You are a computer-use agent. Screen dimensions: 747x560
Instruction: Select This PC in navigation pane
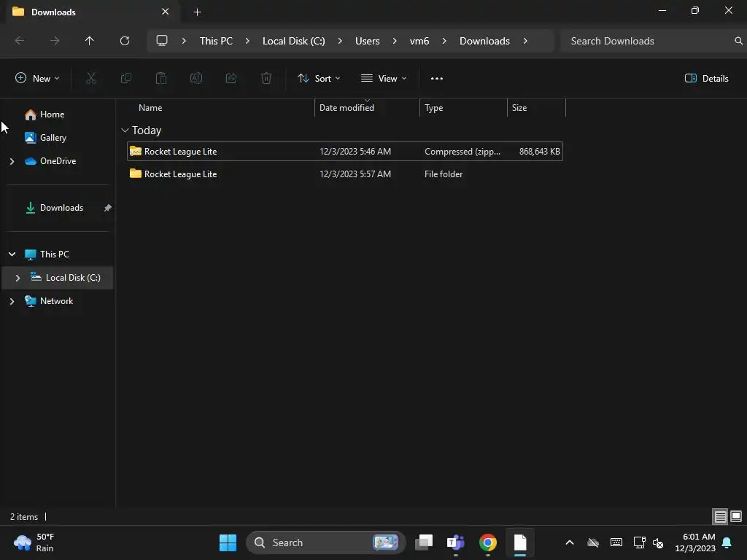click(x=54, y=254)
